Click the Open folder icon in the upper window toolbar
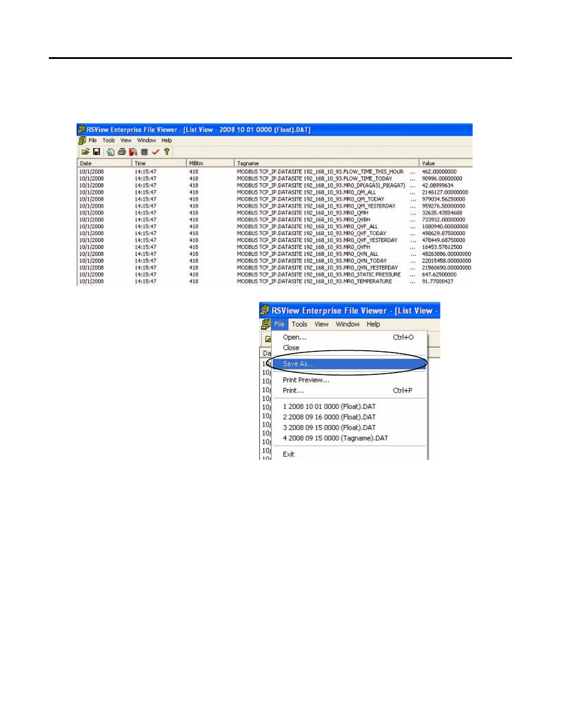The width and height of the screenshot is (562, 728). click(85, 152)
